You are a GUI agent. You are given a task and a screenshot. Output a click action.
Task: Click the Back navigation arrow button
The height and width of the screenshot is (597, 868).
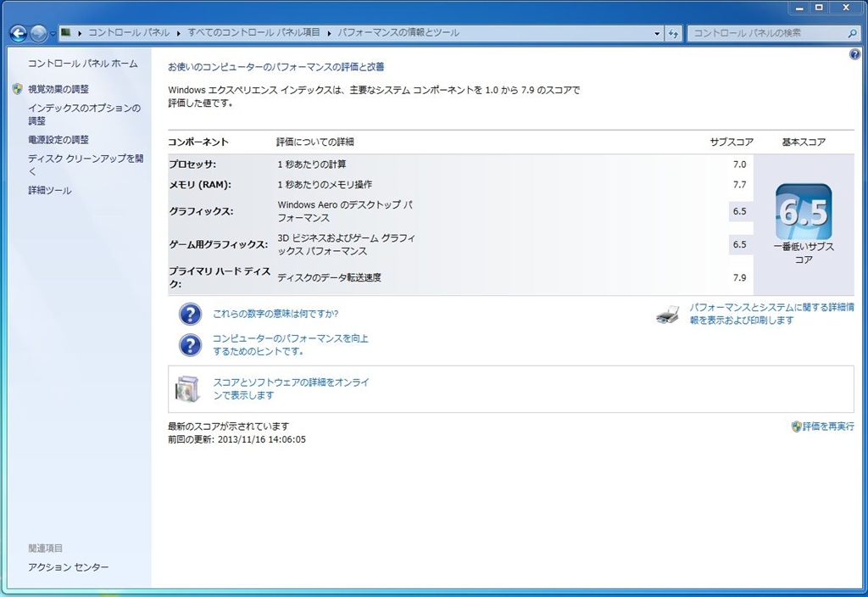[x=19, y=34]
